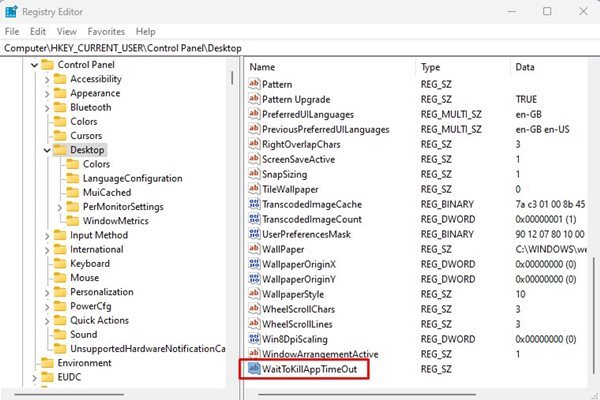Select the Bluetooth folder icon
The height and width of the screenshot is (400, 600).
coord(60,107)
